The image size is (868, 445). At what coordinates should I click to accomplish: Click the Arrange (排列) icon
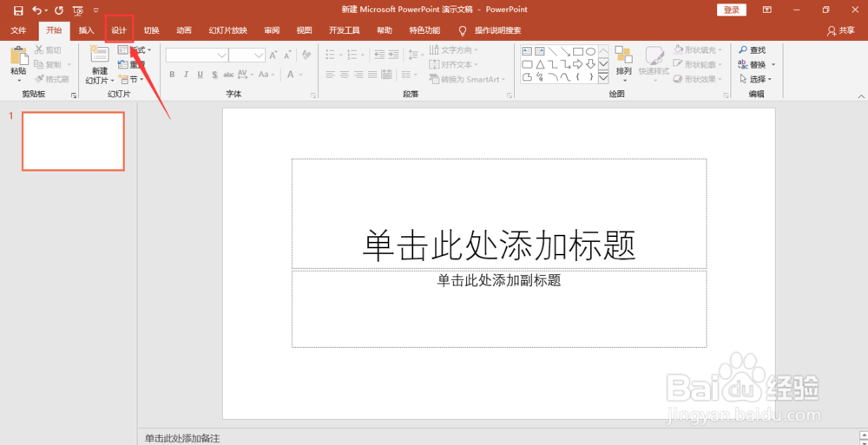tap(624, 56)
